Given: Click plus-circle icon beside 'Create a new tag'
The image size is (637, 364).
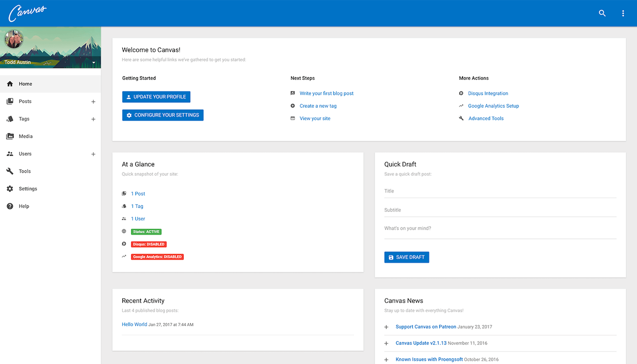Looking at the screenshot, I should 293,106.
